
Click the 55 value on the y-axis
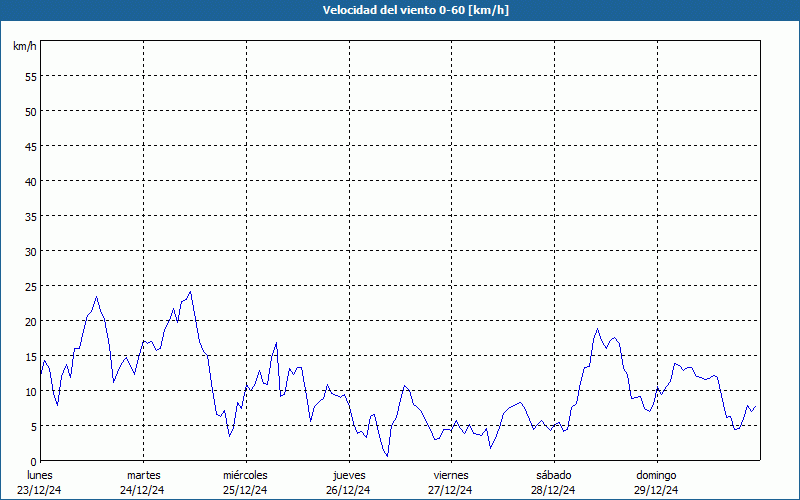pos(31,78)
